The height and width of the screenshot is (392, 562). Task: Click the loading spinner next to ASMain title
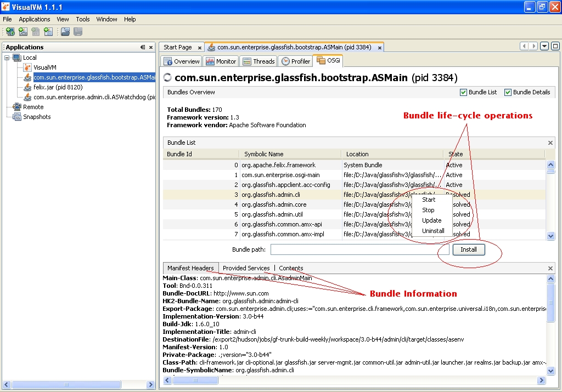(x=167, y=77)
